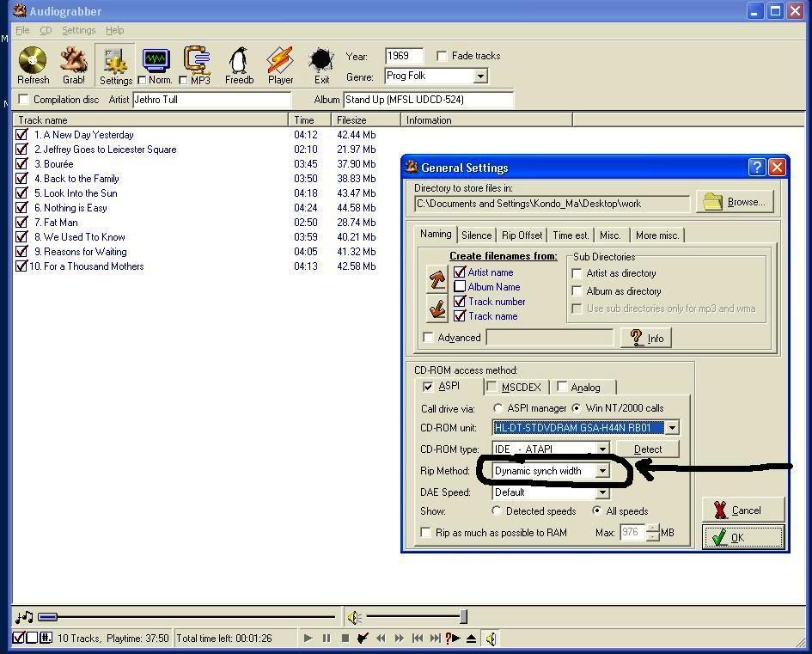This screenshot has width=812, height=654.
Task: Click the Grab! hand icon
Action: 74,61
